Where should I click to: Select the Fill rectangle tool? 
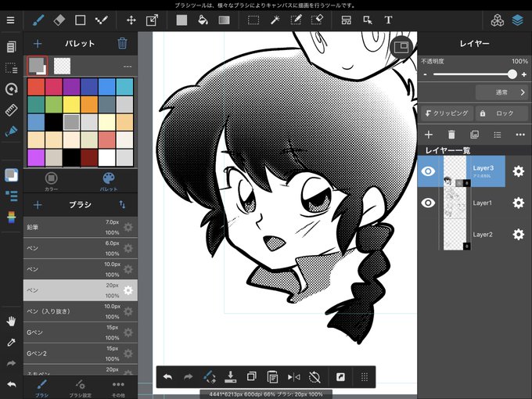click(x=182, y=20)
